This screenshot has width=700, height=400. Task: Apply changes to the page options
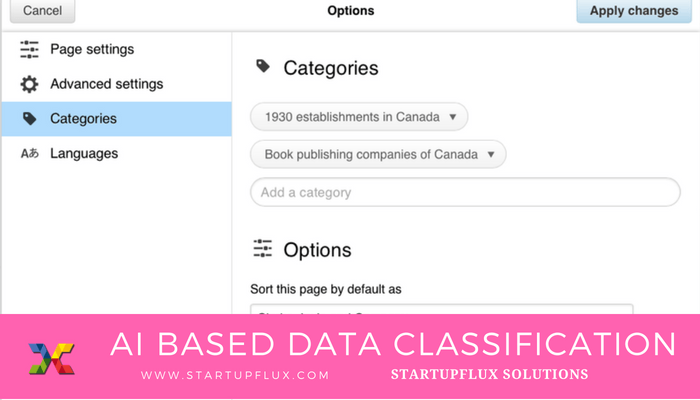634,11
